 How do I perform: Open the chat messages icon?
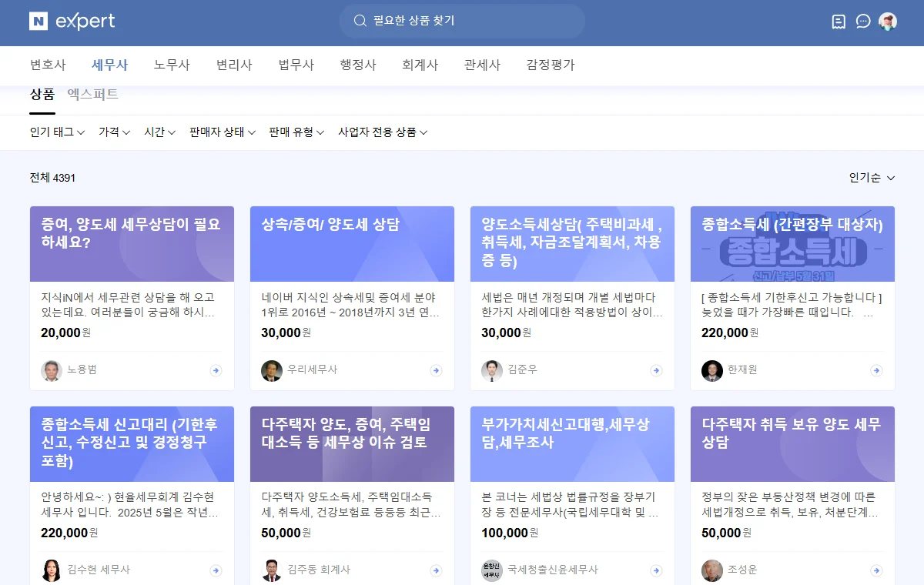tap(863, 22)
